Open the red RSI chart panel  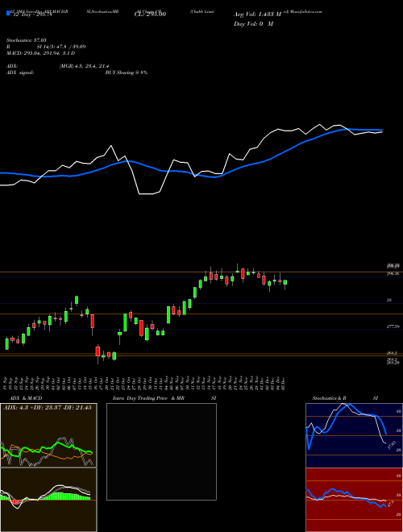coord(354,500)
